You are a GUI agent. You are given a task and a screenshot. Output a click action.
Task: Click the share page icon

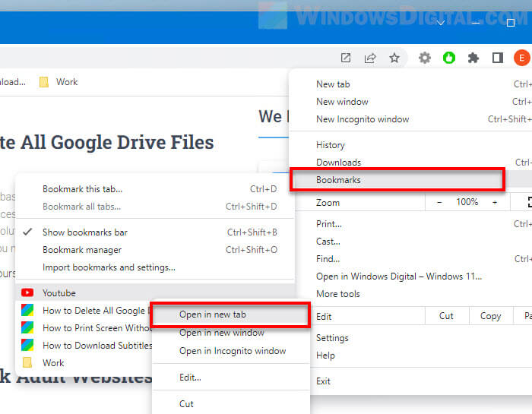(370, 58)
